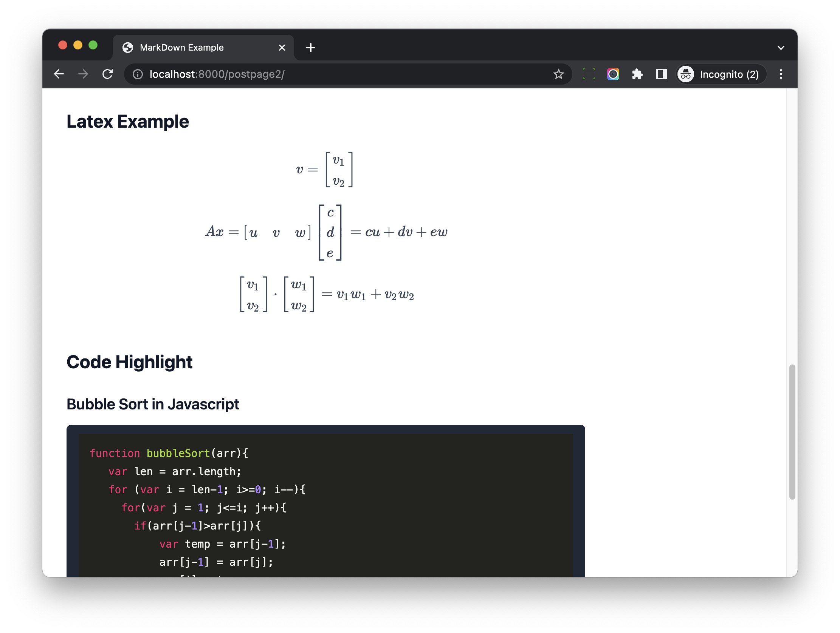Reload the current page
This screenshot has height=633, width=840.
click(107, 74)
